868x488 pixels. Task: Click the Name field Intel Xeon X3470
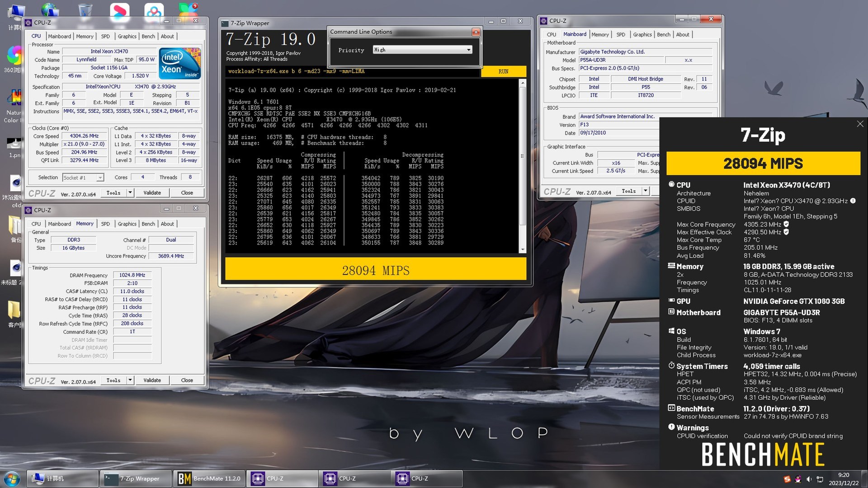[x=109, y=52]
